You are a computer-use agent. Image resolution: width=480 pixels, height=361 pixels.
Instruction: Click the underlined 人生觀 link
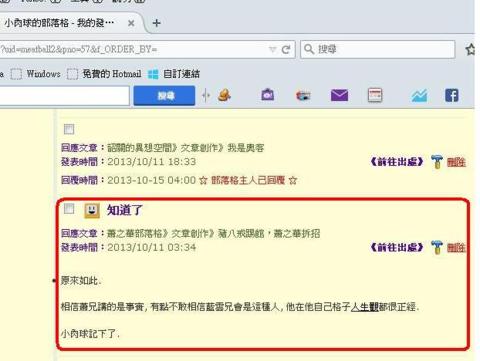click(365, 306)
